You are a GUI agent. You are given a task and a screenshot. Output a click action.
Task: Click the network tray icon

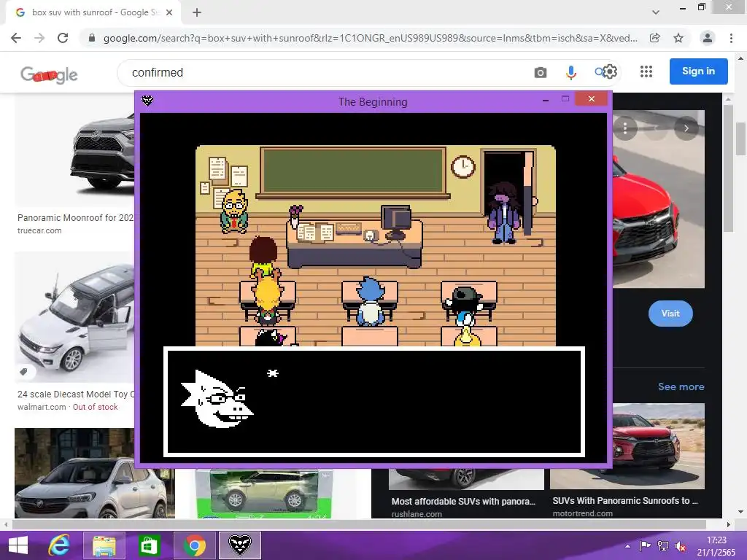pyautogui.click(x=662, y=546)
